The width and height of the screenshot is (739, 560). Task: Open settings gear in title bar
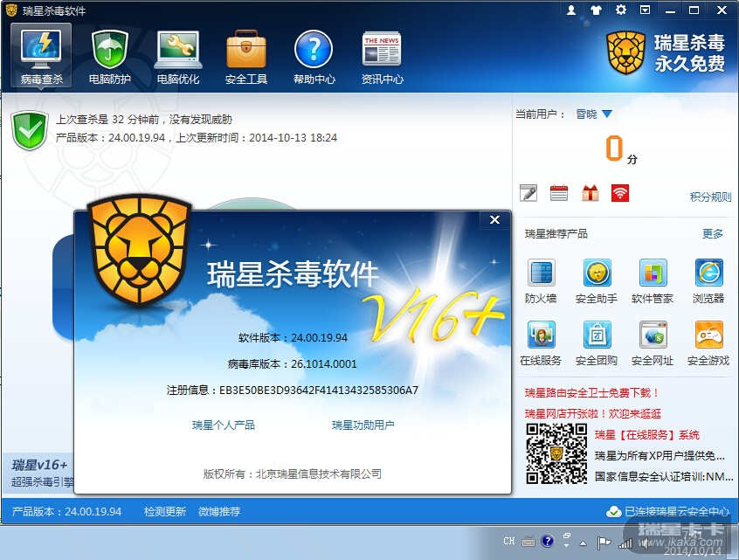[621, 10]
